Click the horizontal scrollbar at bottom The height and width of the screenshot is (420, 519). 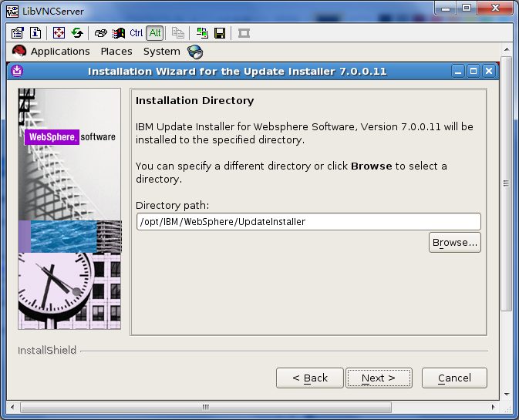coord(205,407)
